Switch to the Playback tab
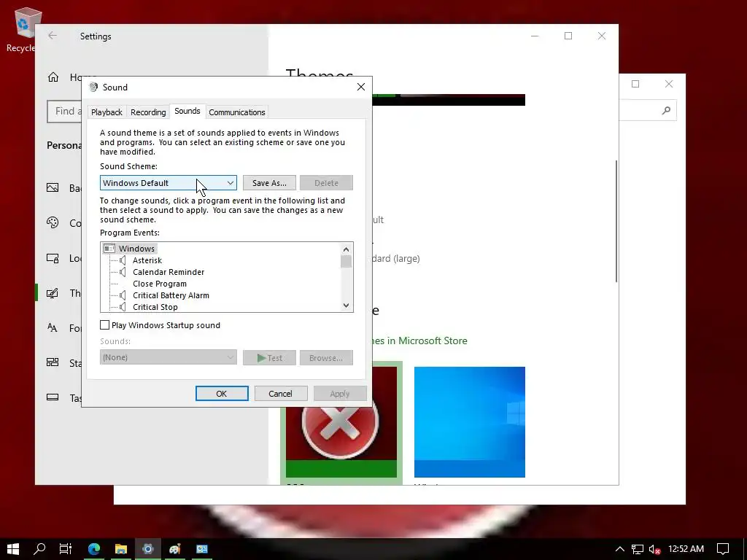 pyautogui.click(x=107, y=112)
